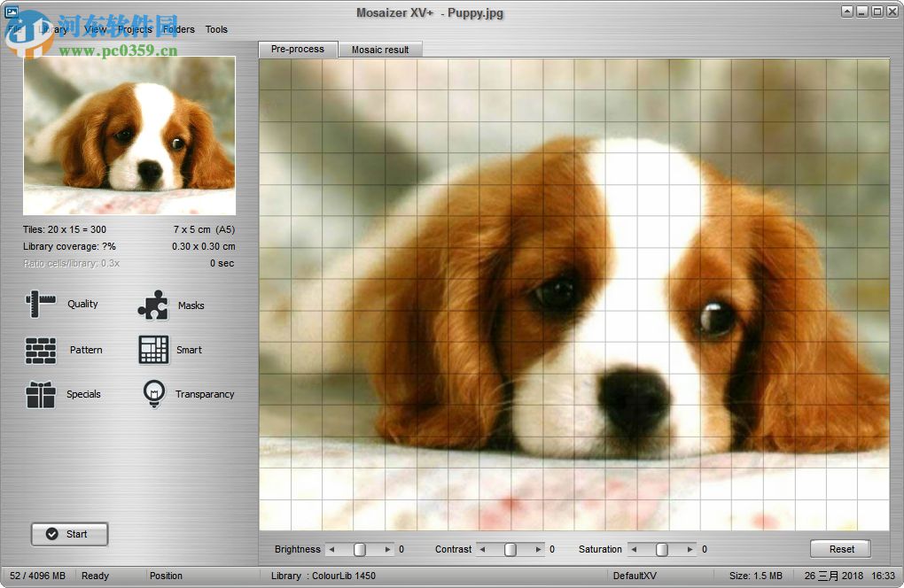Click the Saturation decrease arrow

click(x=633, y=549)
